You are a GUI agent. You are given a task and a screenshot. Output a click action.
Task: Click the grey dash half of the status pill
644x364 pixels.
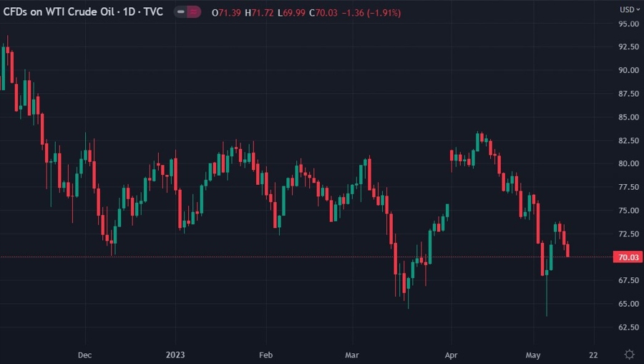[181, 12]
